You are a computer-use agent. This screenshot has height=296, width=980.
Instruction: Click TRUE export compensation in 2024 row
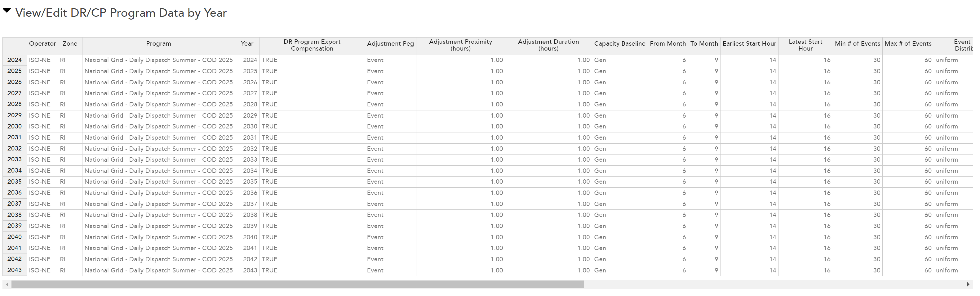point(312,60)
